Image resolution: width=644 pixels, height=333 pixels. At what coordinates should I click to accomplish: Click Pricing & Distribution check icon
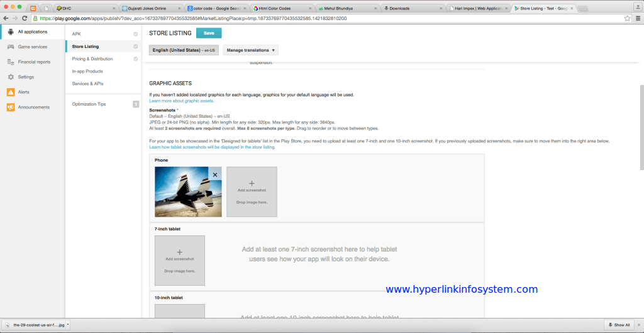[136, 59]
